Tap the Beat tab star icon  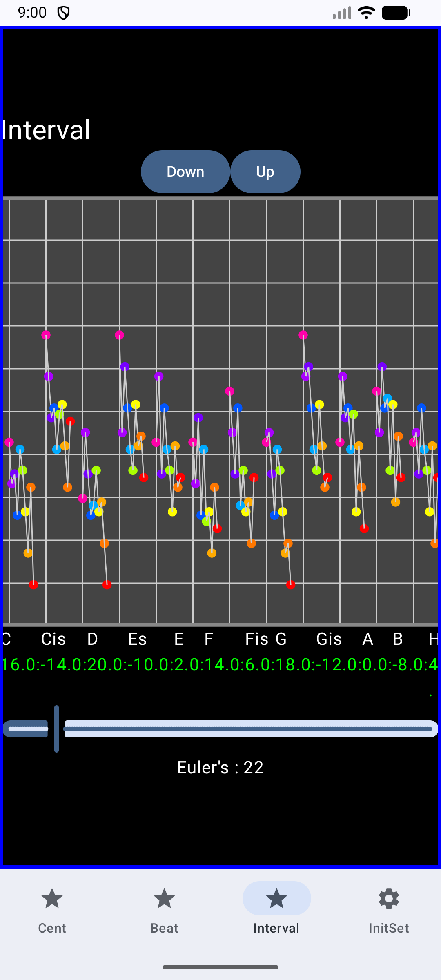164,898
